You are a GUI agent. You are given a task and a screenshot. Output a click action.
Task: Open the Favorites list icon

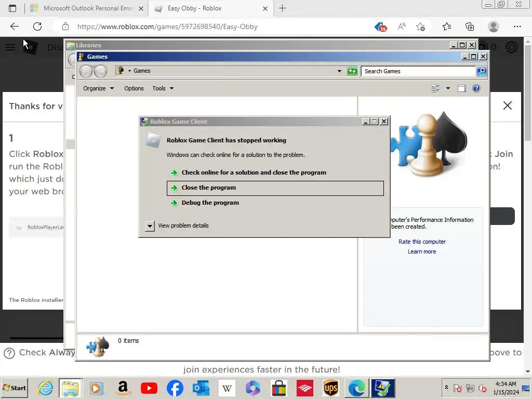tap(447, 26)
